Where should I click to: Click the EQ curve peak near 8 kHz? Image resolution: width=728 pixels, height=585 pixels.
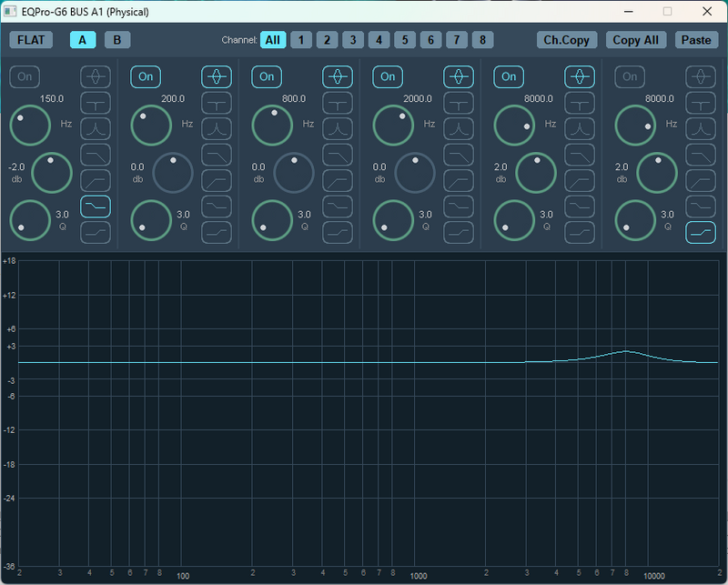626,351
